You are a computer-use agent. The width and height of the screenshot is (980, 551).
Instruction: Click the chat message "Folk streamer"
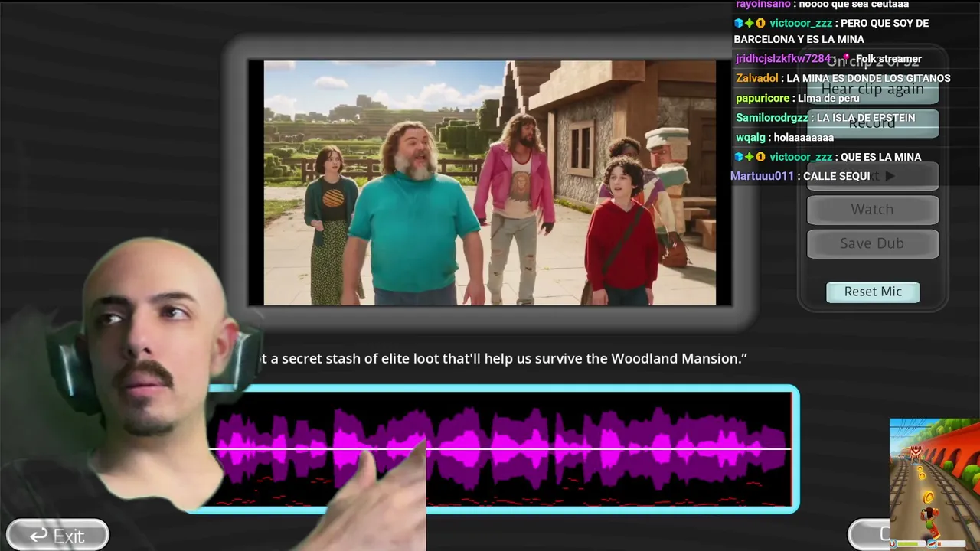888,59
